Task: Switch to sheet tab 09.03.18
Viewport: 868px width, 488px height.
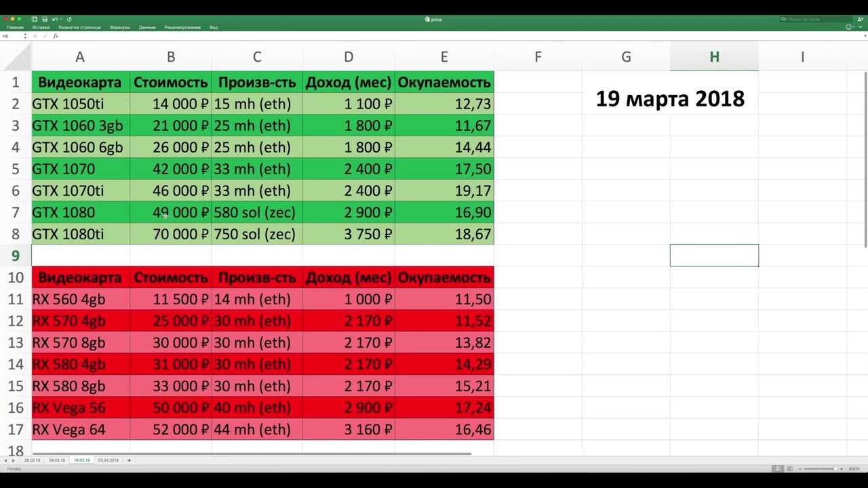Action: 57,460
